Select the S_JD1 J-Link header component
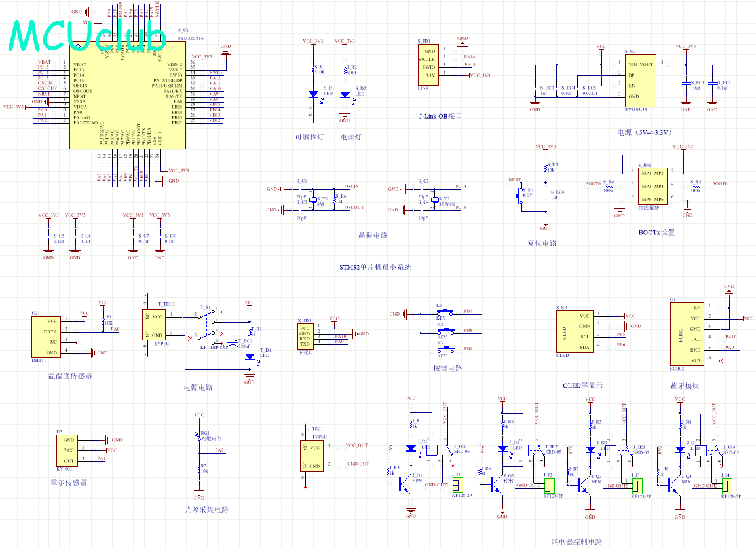The height and width of the screenshot is (548, 756). pos(428,65)
